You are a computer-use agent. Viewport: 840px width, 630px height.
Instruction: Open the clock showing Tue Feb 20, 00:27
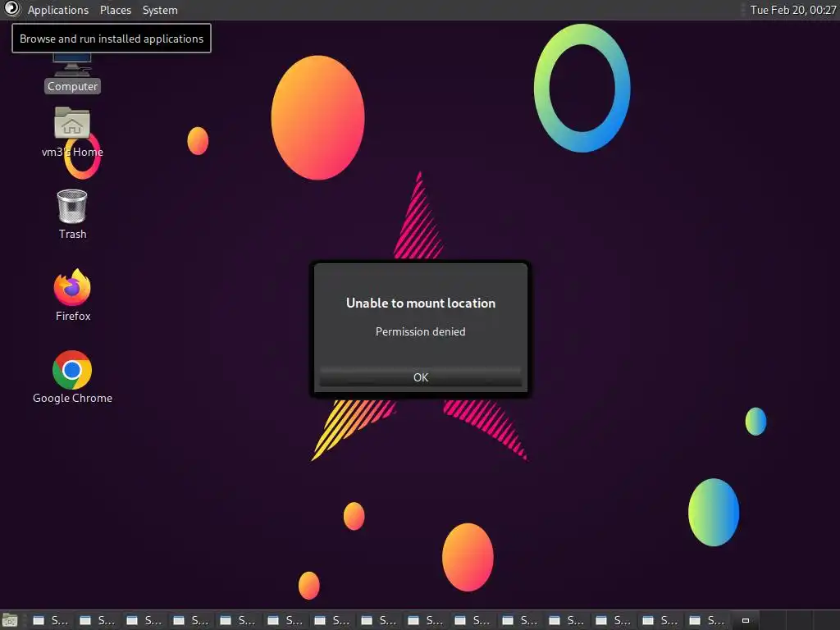pyautogui.click(x=793, y=10)
